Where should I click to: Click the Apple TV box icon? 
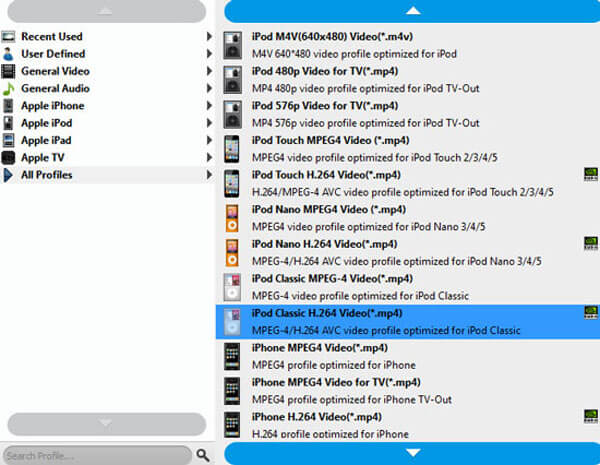tap(8, 157)
